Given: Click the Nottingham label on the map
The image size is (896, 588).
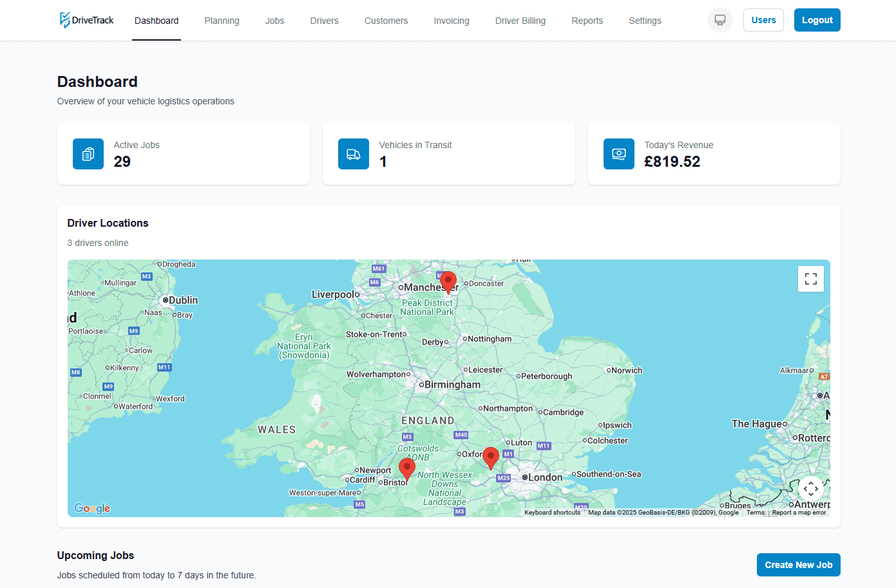Looking at the screenshot, I should click(x=490, y=339).
